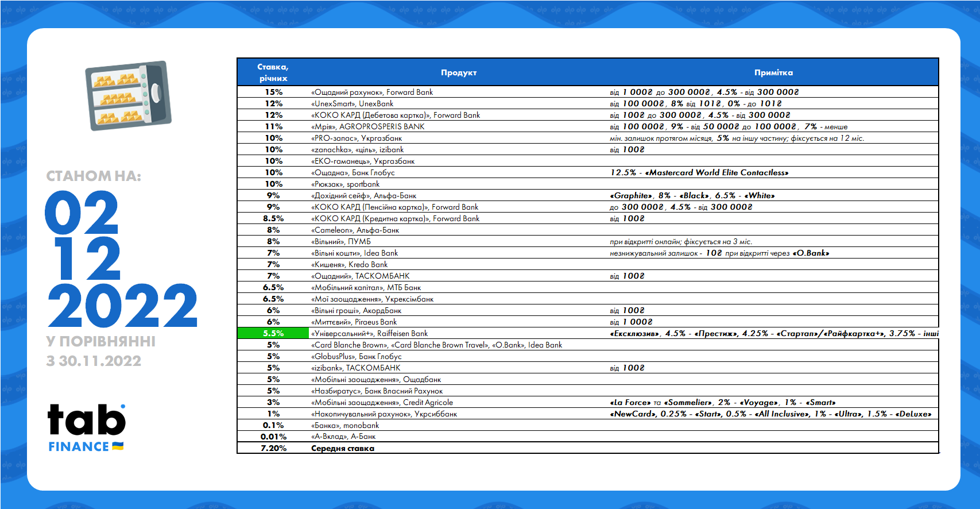Click '«Мої заощадження», Укрексімбанк' product
The image size is (980, 509).
point(372,299)
